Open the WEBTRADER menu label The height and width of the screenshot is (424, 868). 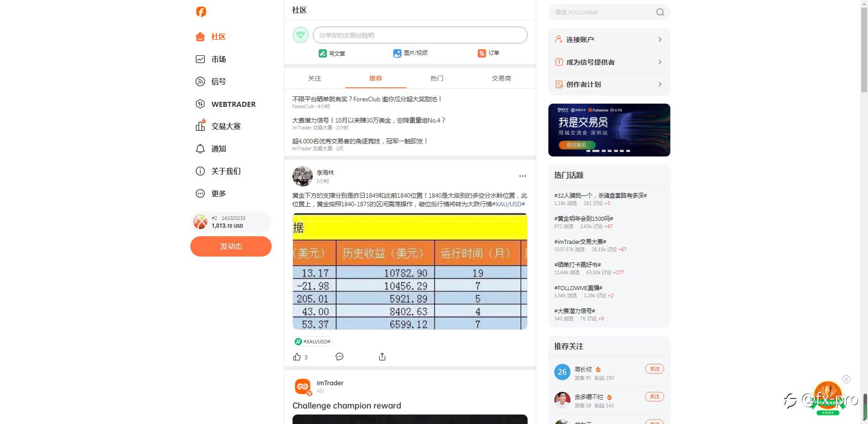[234, 104]
